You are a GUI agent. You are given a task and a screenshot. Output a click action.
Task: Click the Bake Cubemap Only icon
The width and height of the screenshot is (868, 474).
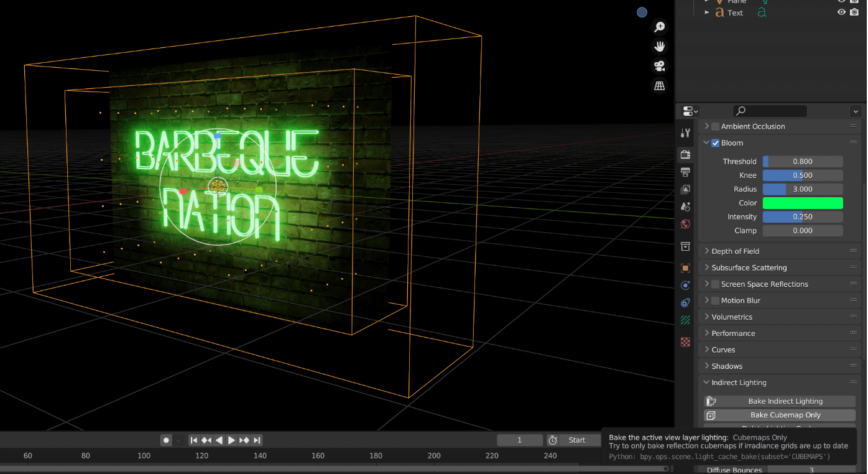(x=711, y=415)
